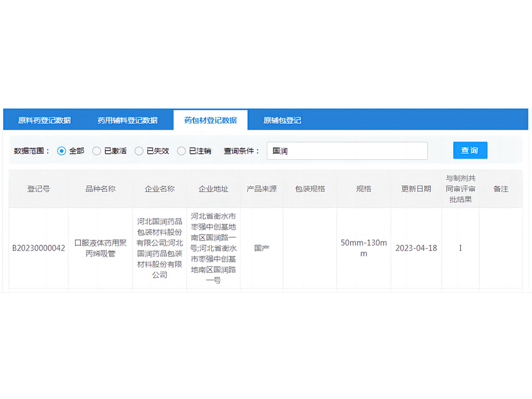Select the 企业名称 column header
Screen dimensions: 532x399
pos(160,189)
